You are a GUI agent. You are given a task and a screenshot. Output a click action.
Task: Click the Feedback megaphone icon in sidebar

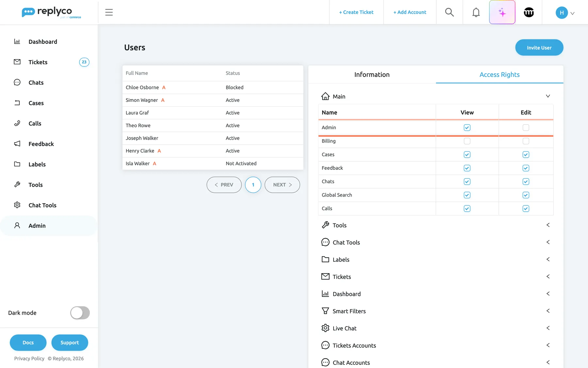click(17, 144)
